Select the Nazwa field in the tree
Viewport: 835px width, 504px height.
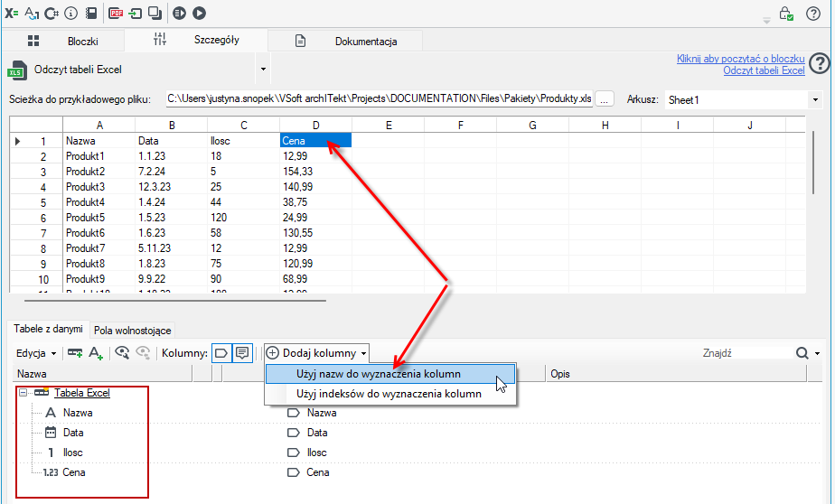(78, 413)
